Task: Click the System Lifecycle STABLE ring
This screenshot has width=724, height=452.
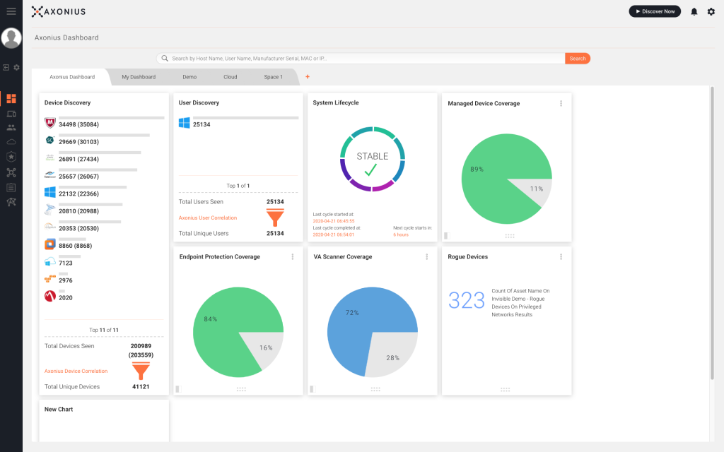Action: pos(372,159)
